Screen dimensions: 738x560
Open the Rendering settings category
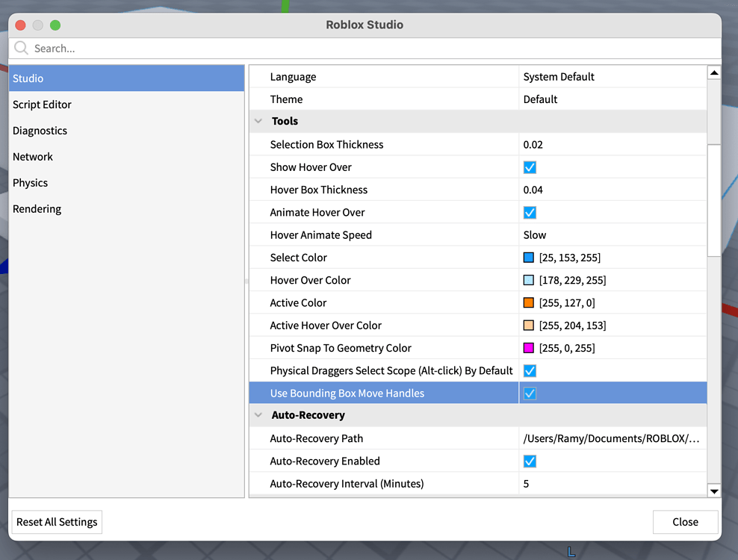click(x=37, y=209)
